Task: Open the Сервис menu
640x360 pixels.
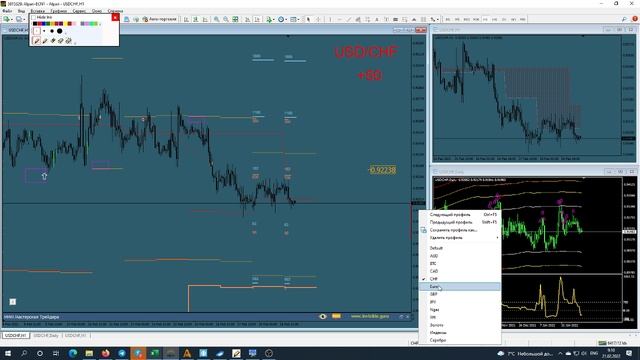Action: (x=79, y=11)
